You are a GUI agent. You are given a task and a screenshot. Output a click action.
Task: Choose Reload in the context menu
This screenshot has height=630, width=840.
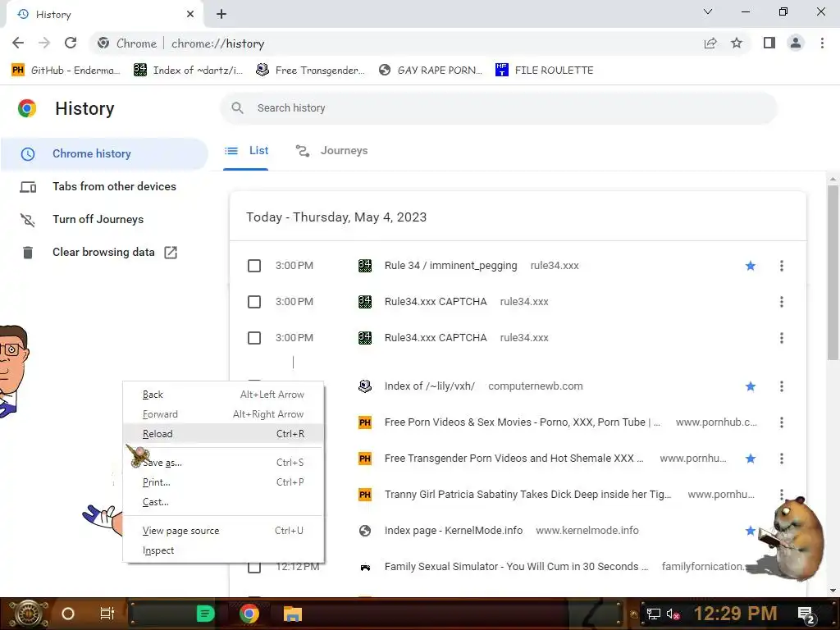pyautogui.click(x=223, y=433)
